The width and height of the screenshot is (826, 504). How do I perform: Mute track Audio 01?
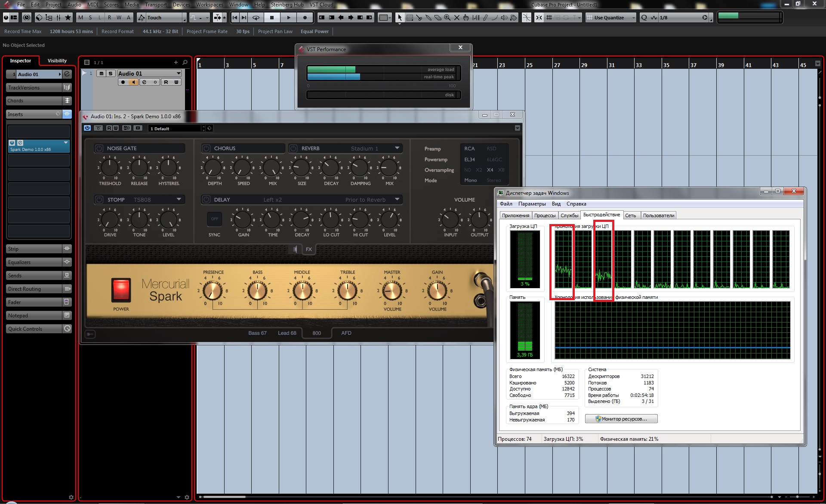[101, 74]
